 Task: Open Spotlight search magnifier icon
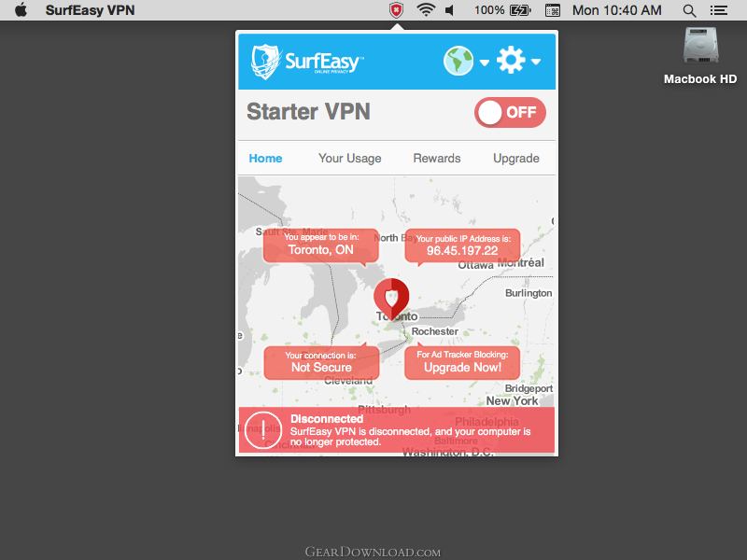[689, 10]
